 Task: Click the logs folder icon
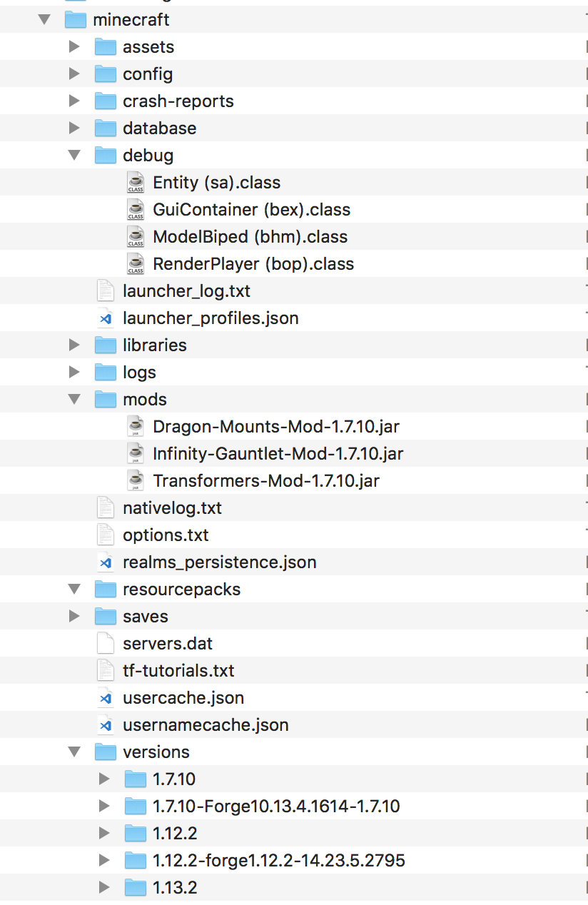point(105,372)
